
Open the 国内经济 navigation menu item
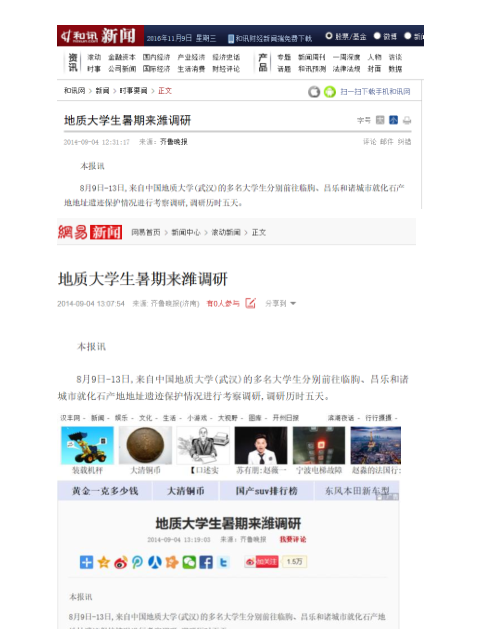coord(156,57)
